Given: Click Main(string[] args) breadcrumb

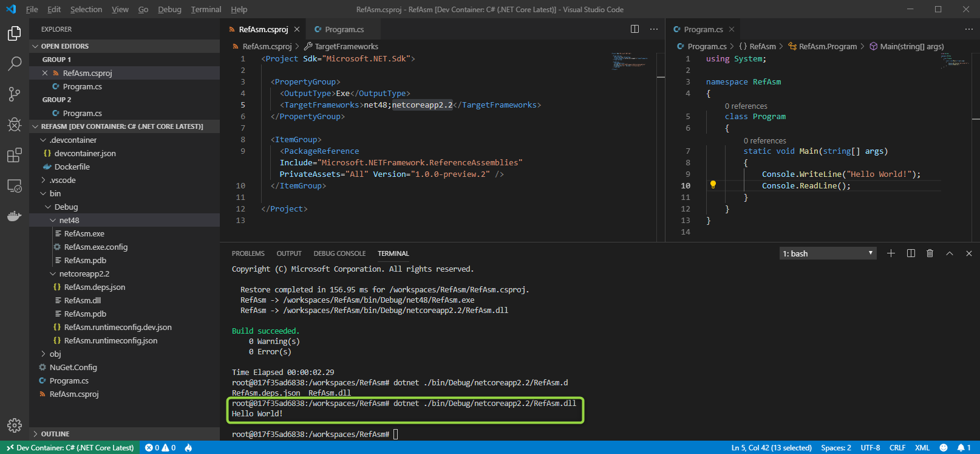Looking at the screenshot, I should click(907, 46).
